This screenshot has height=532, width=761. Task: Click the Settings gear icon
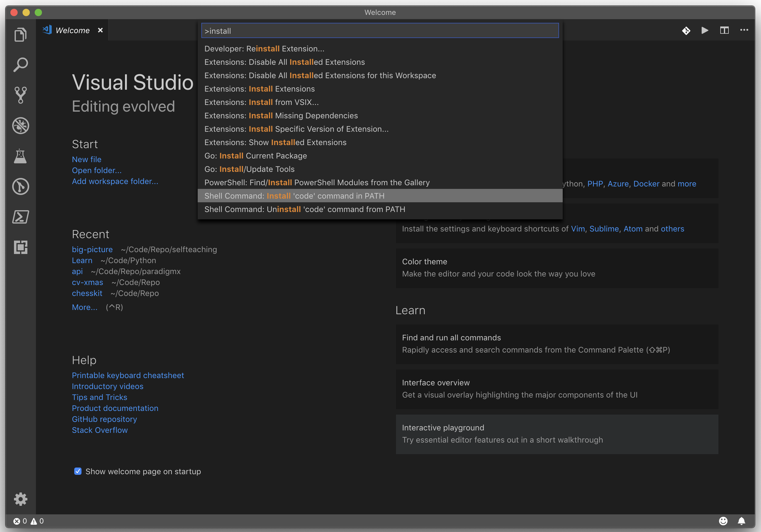tap(20, 499)
